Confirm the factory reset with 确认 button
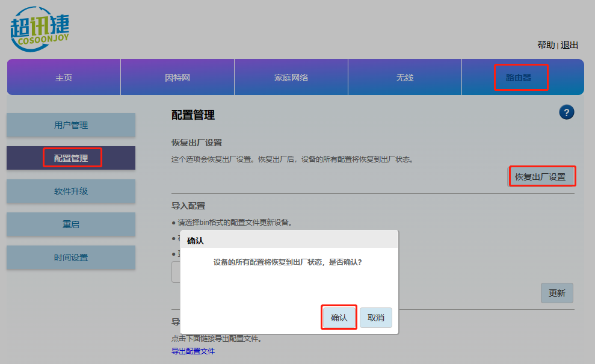 click(339, 318)
